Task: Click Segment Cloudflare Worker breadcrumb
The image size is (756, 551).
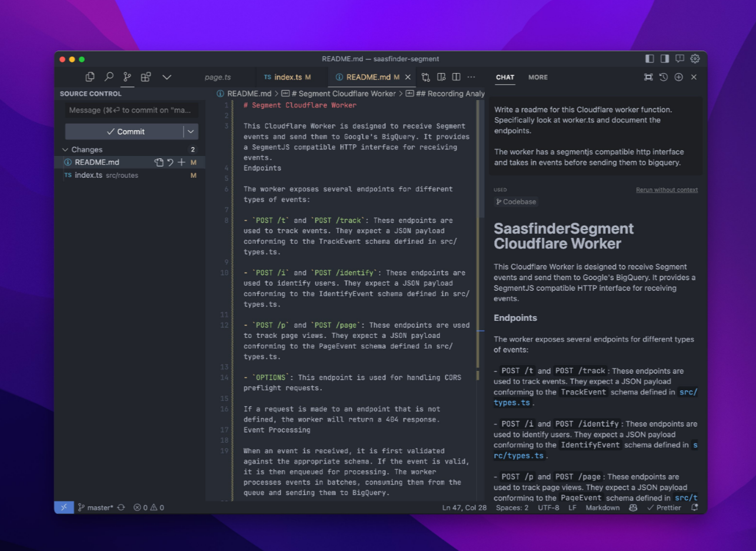Action: click(x=339, y=94)
